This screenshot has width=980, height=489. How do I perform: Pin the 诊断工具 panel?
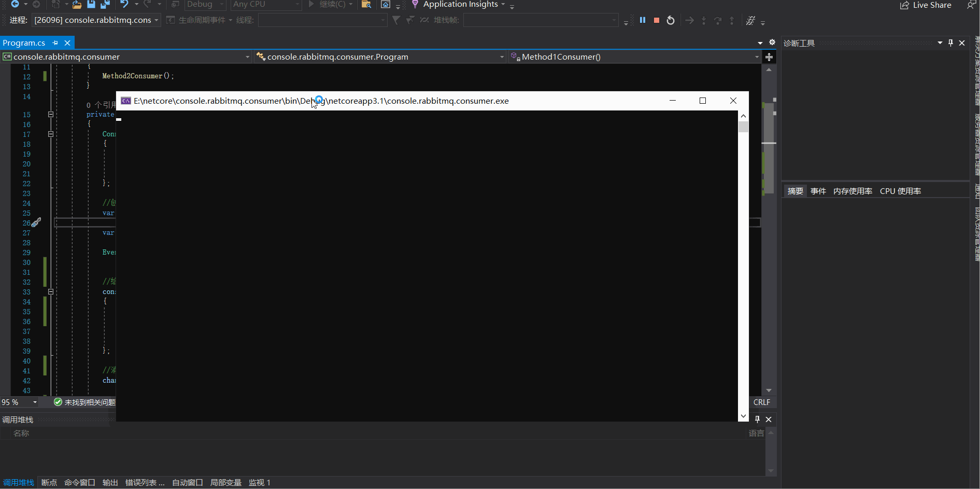pyautogui.click(x=950, y=43)
